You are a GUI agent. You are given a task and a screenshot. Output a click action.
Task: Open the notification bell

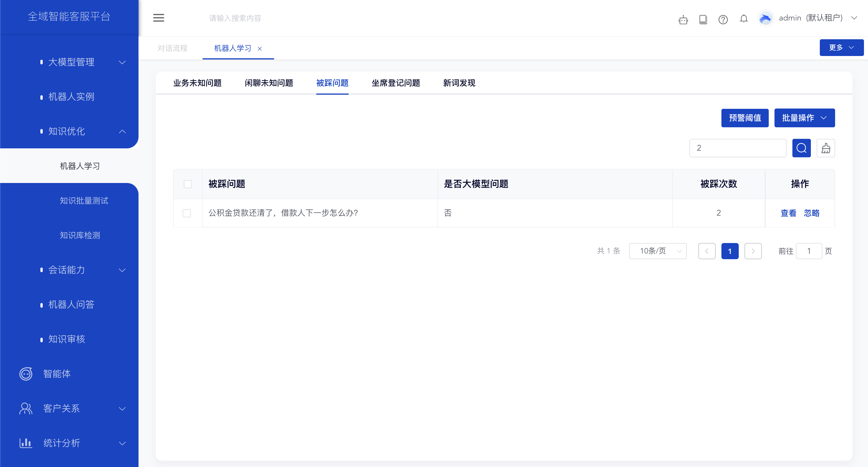click(744, 19)
